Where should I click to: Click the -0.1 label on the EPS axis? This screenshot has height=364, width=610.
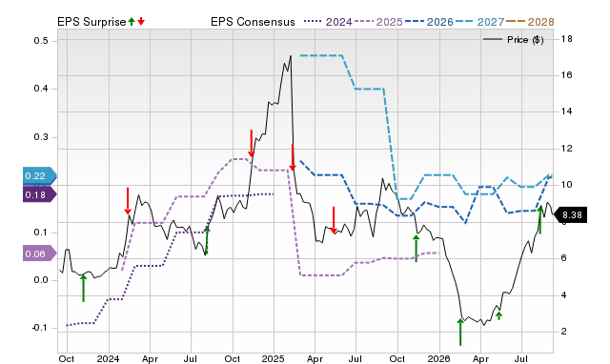[x=39, y=328]
